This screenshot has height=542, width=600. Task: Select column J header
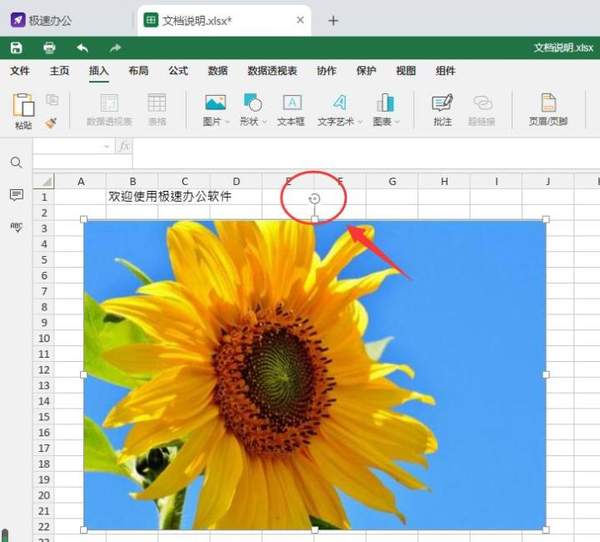[x=548, y=181]
